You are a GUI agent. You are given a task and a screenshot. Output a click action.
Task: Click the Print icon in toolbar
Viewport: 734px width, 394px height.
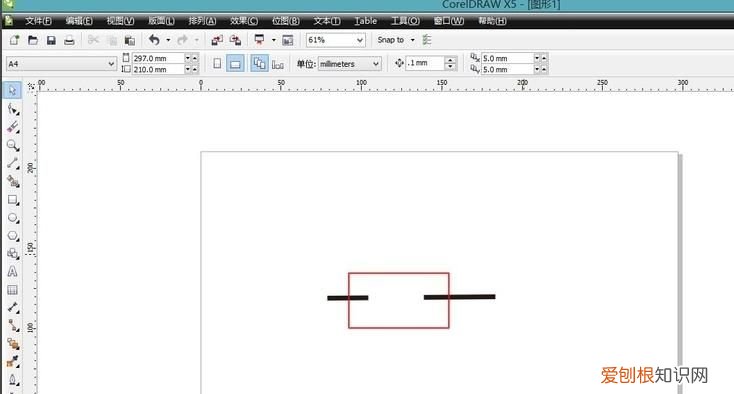pos(69,40)
